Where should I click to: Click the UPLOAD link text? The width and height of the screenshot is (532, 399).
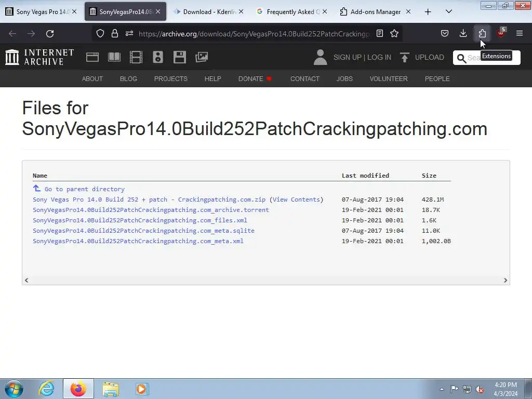[x=429, y=57]
